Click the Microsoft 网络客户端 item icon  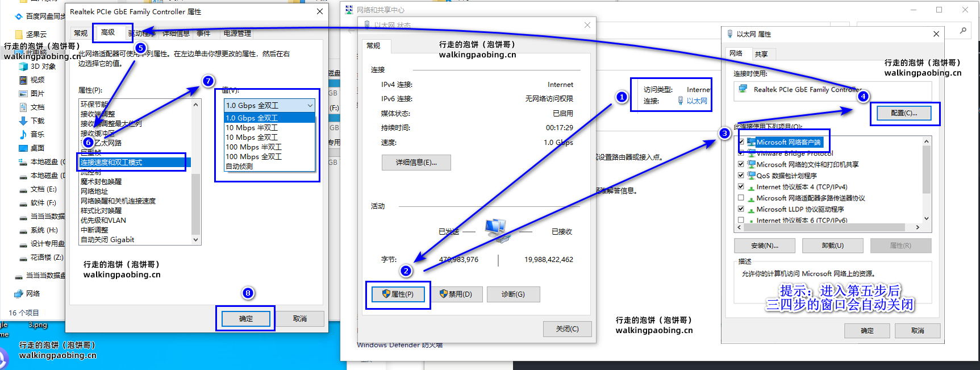[x=751, y=142]
